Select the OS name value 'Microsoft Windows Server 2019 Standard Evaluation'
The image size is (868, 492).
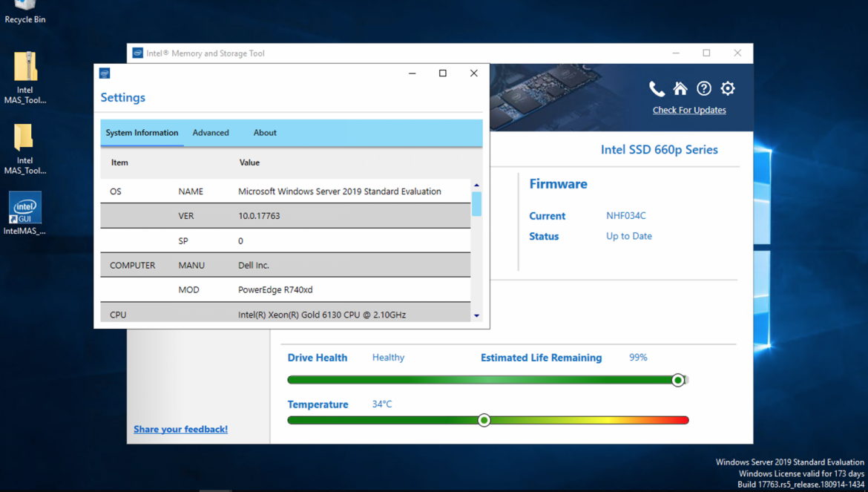coord(340,191)
